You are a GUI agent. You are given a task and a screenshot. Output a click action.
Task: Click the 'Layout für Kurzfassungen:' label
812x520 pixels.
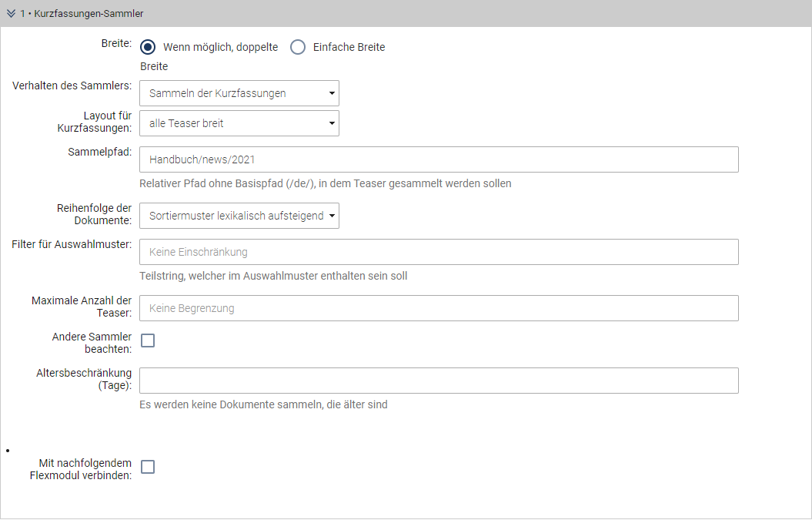(95, 122)
